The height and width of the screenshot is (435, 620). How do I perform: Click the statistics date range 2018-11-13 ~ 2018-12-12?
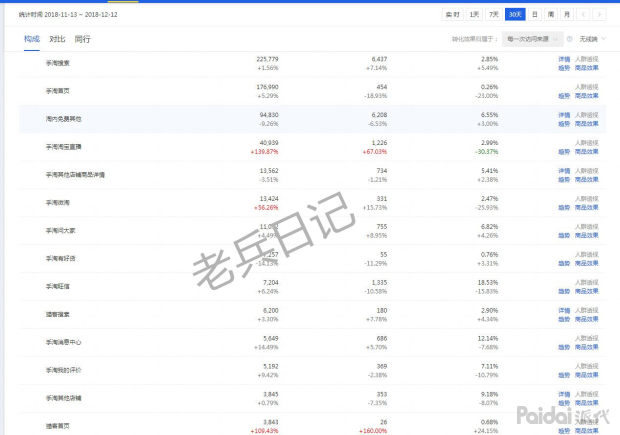point(81,15)
